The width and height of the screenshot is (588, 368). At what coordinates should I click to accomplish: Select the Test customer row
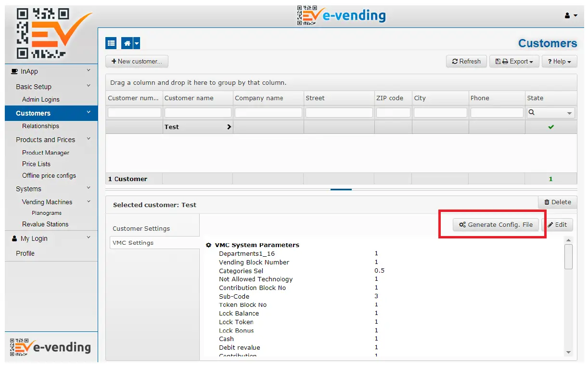(x=341, y=127)
